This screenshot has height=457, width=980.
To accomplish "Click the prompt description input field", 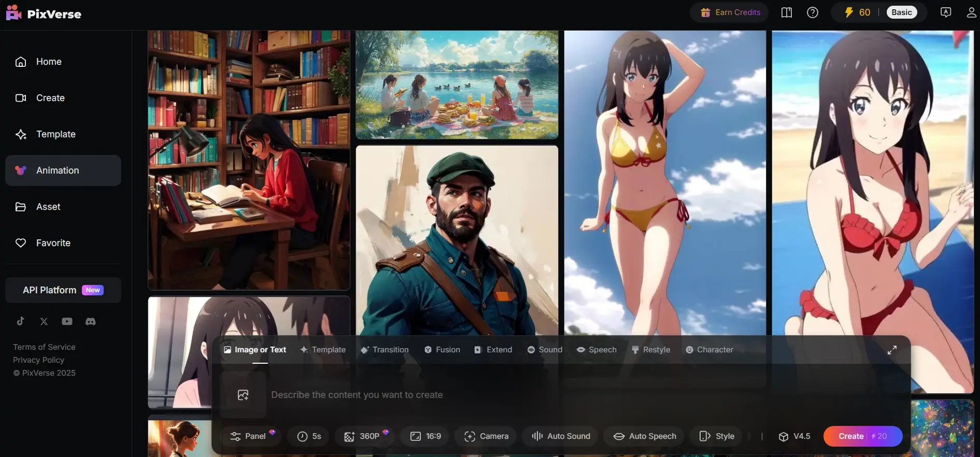I will (586, 395).
